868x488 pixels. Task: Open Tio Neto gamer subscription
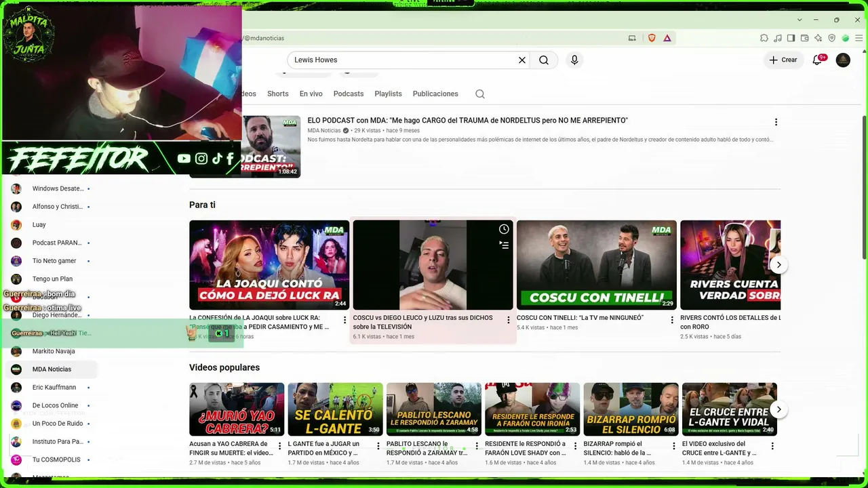[52, 261]
